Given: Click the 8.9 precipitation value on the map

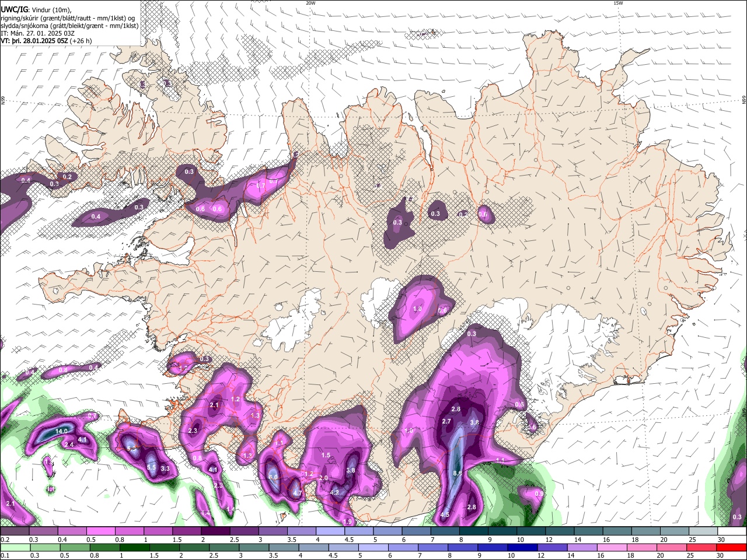Looking at the screenshot, I should click(458, 473).
